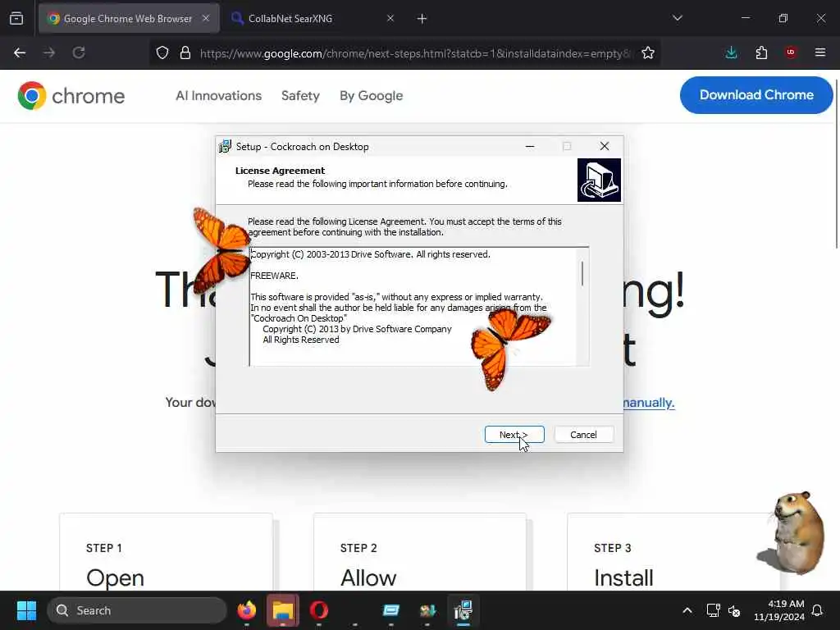Reload the current page
Viewport: 840px width, 630px height.
click(79, 52)
